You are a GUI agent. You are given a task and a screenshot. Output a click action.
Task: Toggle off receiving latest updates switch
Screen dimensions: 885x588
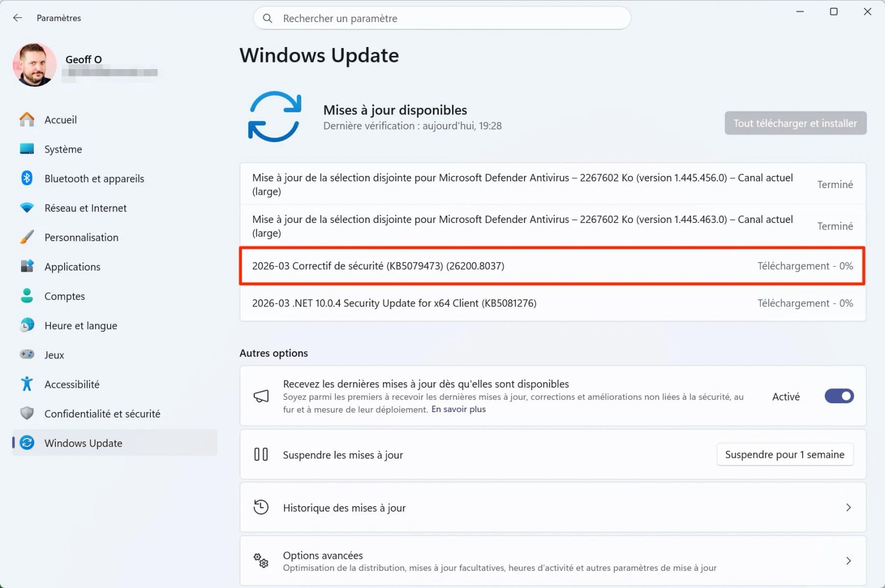(x=839, y=396)
